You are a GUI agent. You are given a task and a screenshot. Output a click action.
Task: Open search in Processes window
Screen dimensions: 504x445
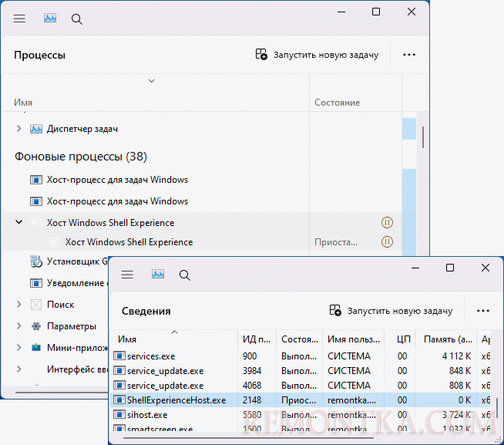[76, 19]
